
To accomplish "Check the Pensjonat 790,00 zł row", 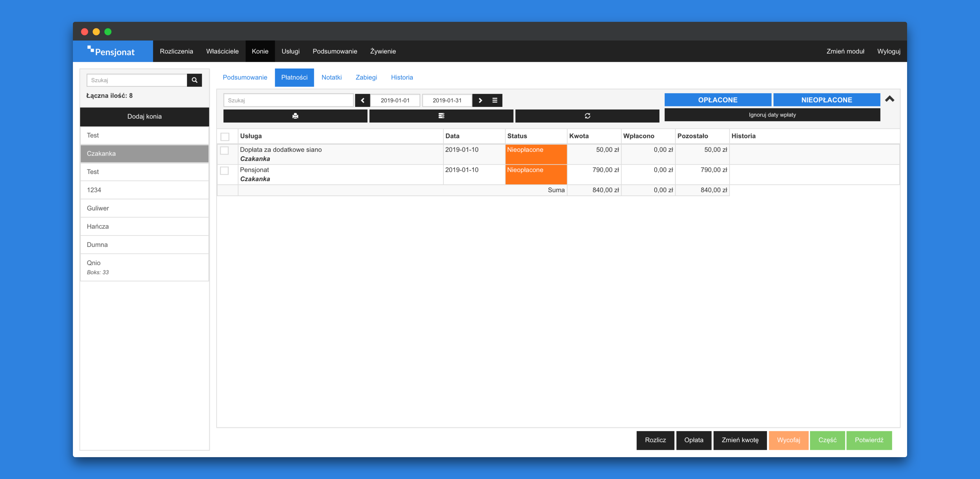I will pos(225,171).
